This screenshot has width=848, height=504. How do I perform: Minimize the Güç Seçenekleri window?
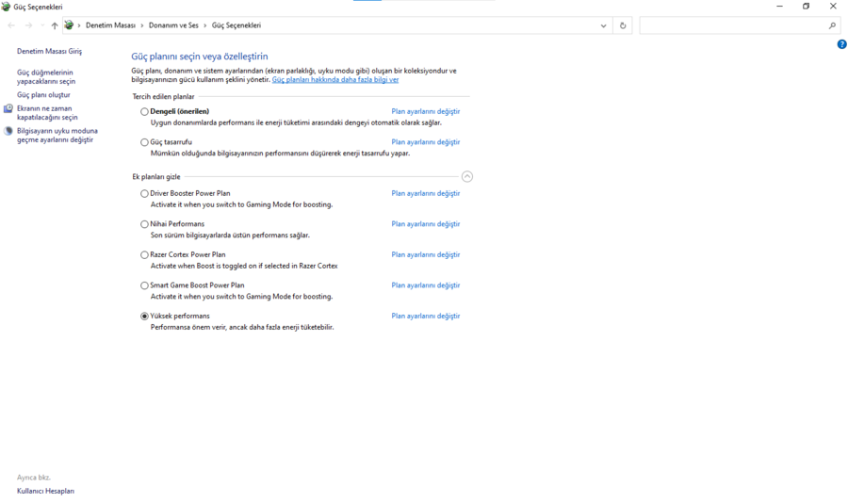[779, 7]
